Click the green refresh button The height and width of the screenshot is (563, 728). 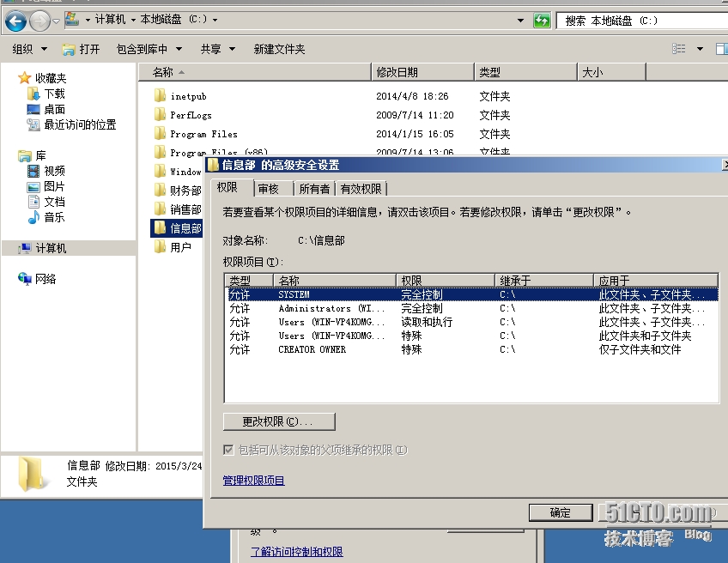(x=542, y=21)
